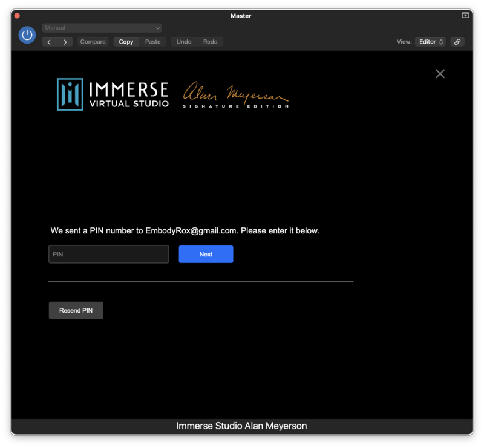Click the 'We sent a PIN number' message text

(x=185, y=231)
